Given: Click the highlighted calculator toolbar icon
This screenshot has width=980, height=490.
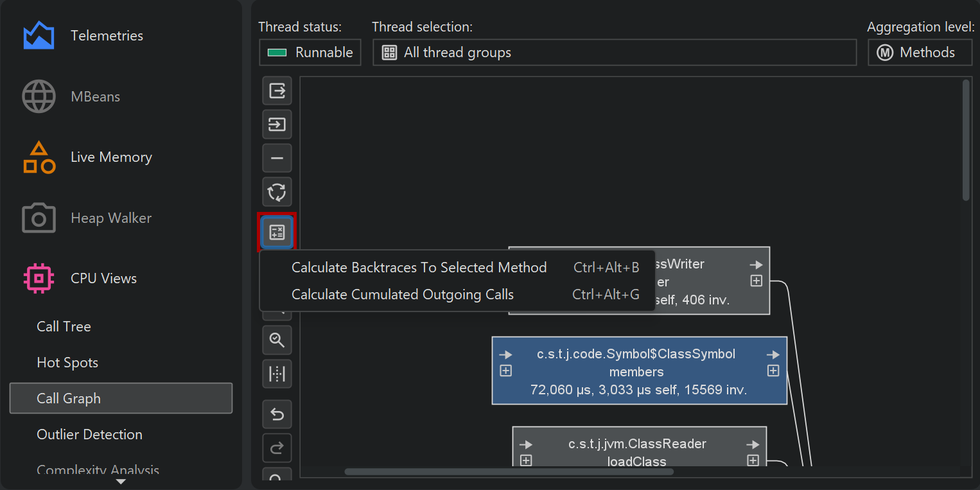Looking at the screenshot, I should (277, 232).
